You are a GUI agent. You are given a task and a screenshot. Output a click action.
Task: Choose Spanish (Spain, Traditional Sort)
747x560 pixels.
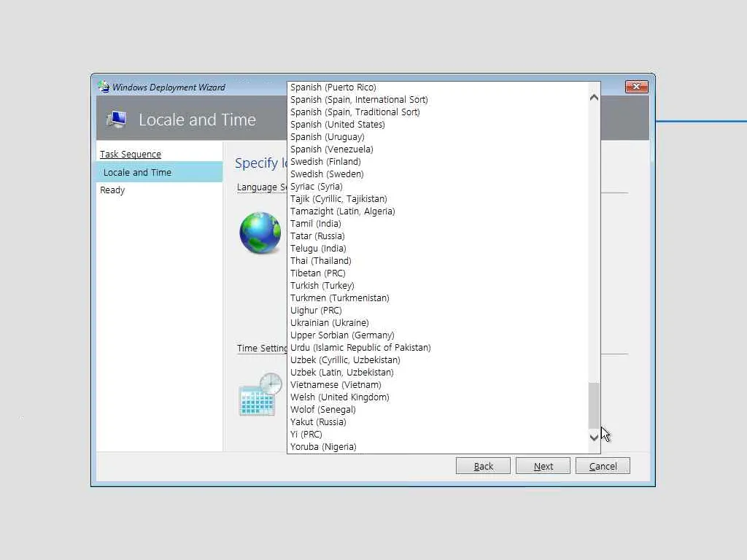tap(438, 112)
